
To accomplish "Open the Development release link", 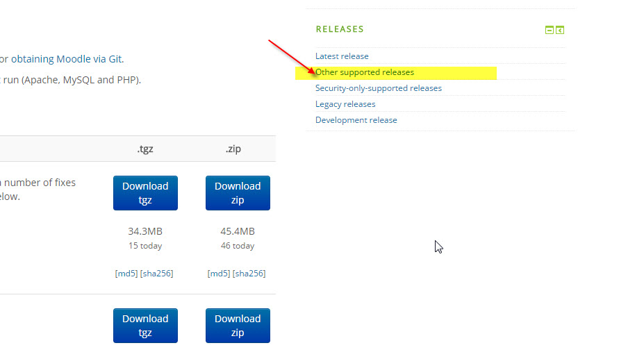I will click(356, 120).
